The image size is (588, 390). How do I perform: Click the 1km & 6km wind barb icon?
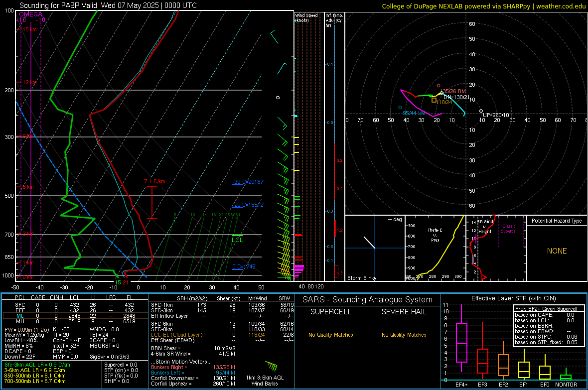pos(271,366)
